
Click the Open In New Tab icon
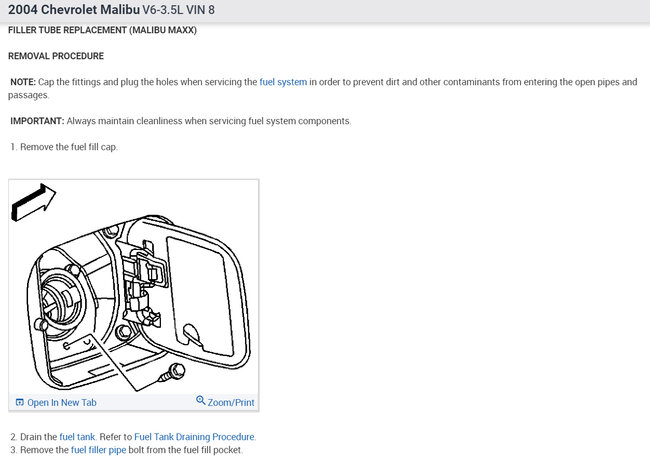tap(19, 402)
